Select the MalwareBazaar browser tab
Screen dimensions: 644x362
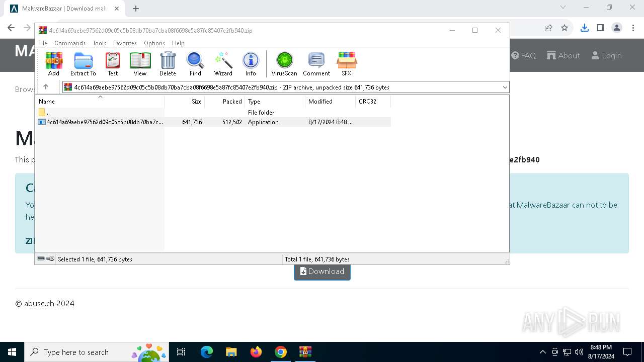point(64,9)
